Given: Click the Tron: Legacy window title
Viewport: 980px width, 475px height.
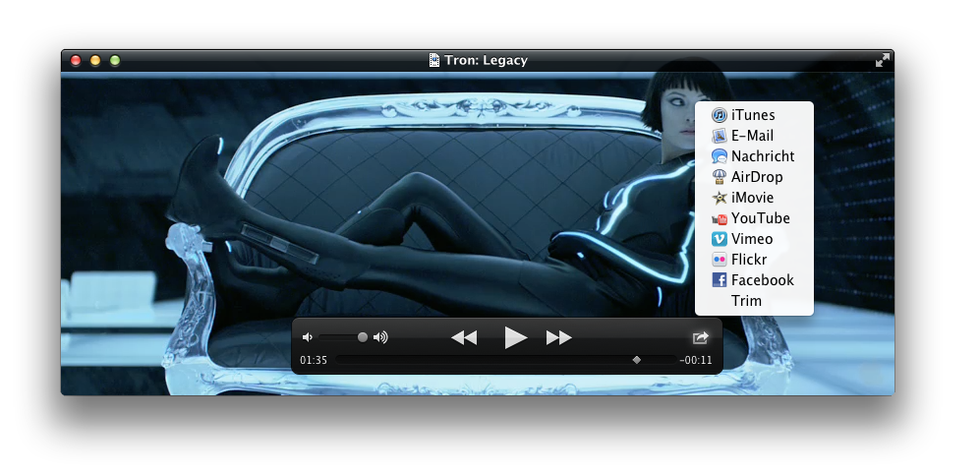Looking at the screenshot, I should (x=487, y=60).
